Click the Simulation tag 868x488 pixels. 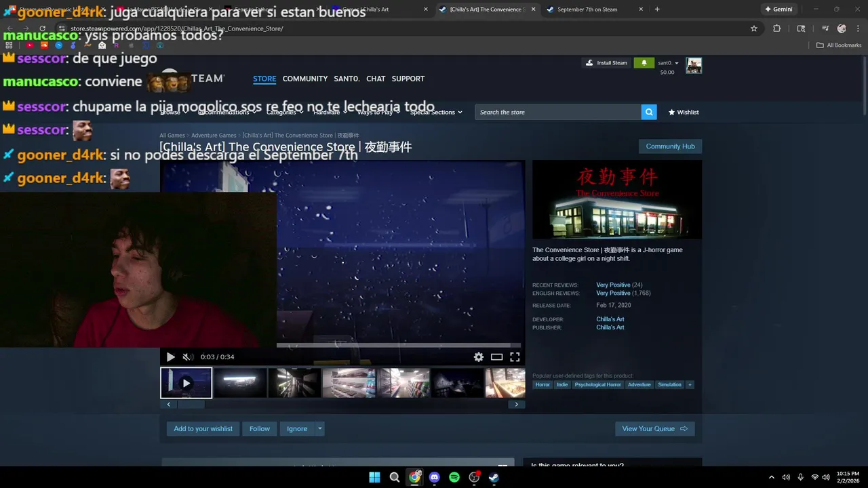click(669, 385)
